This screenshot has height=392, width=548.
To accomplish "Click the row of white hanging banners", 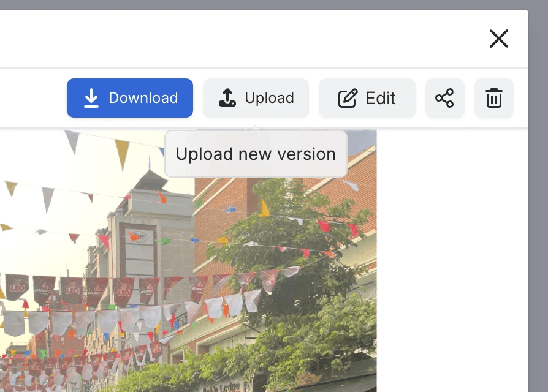I will 123,318.
